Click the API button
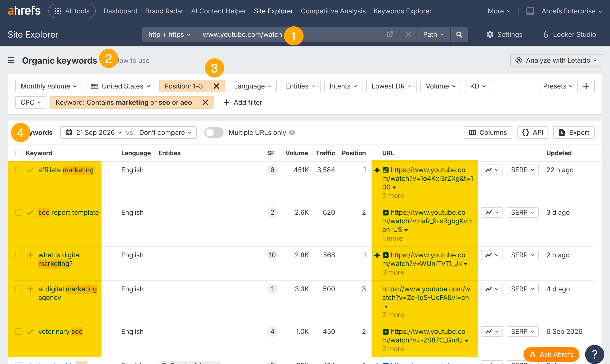 [533, 132]
